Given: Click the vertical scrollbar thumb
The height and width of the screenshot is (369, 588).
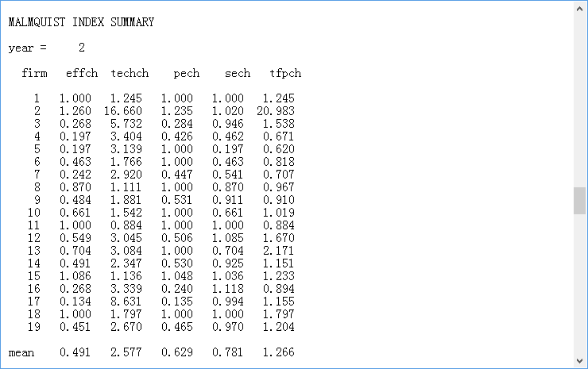Looking at the screenshot, I should (580, 200).
